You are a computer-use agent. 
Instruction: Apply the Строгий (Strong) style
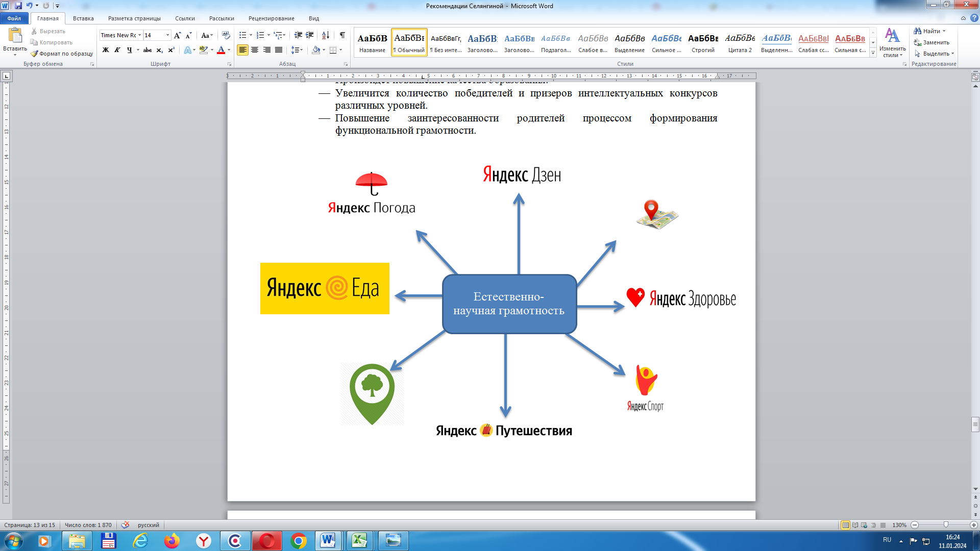(x=703, y=42)
